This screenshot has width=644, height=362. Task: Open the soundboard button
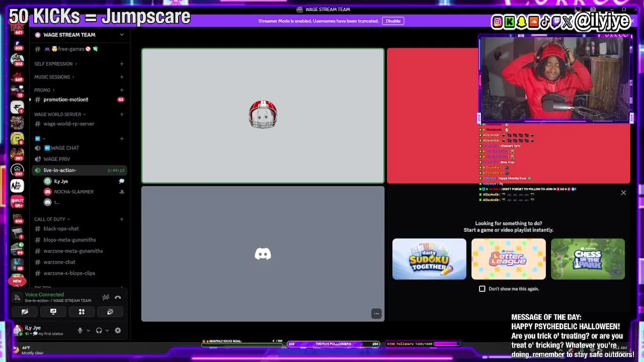click(110, 312)
